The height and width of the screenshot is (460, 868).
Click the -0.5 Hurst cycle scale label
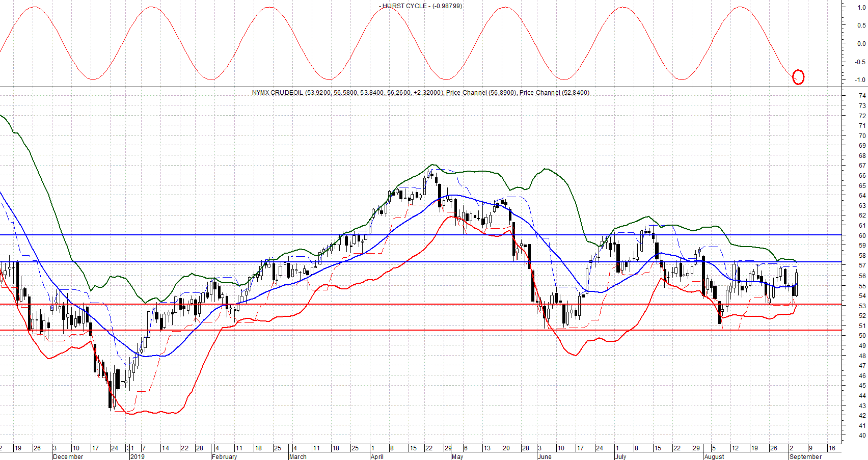coord(860,62)
